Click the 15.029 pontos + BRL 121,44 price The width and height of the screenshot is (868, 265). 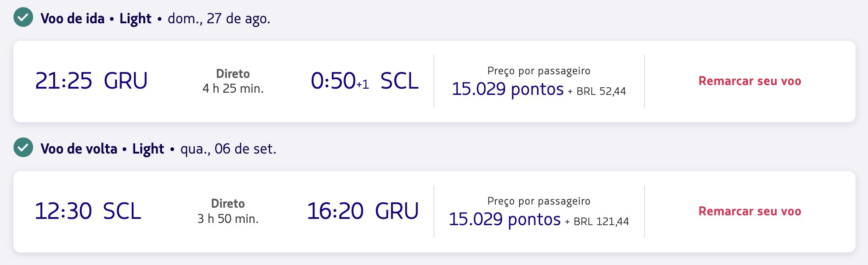click(539, 219)
